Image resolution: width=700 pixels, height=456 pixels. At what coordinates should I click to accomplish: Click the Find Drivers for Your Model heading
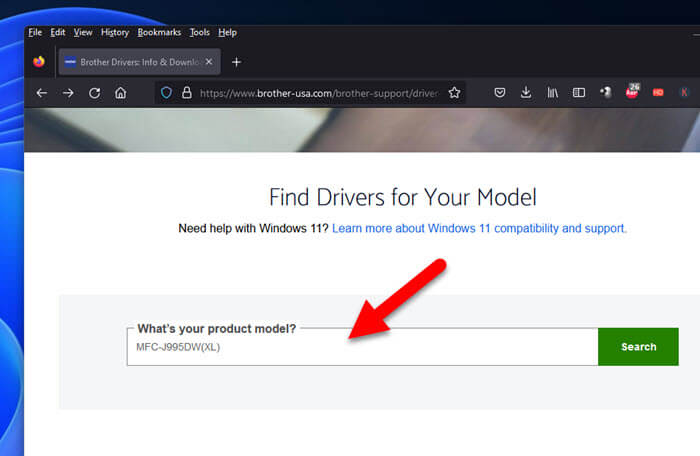point(403,197)
